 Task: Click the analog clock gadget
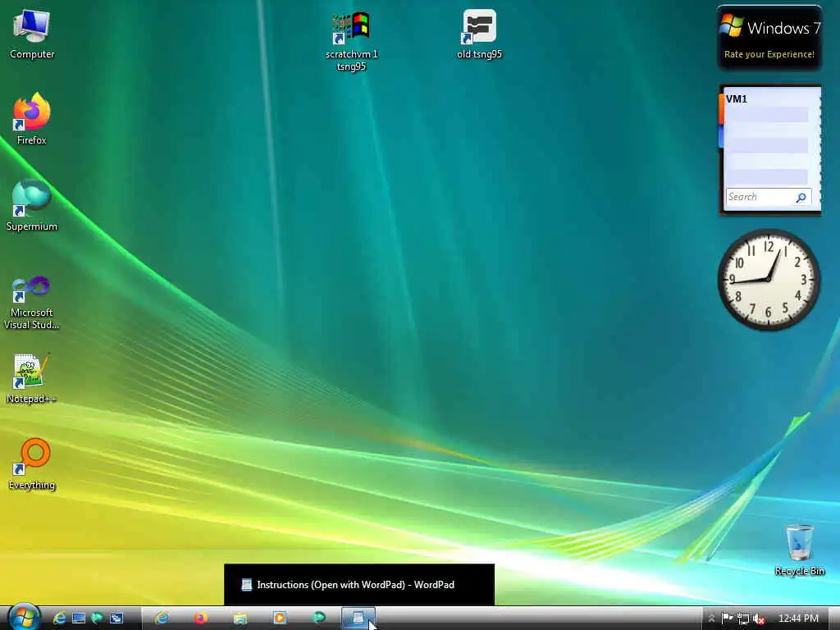[768, 280]
